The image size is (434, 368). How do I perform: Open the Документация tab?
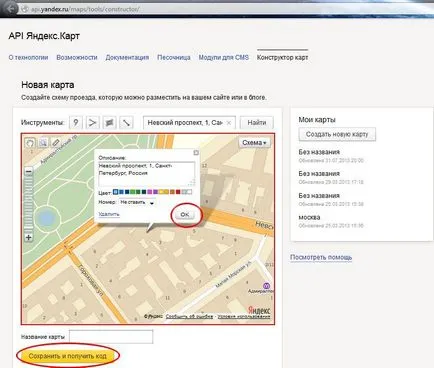coord(127,57)
